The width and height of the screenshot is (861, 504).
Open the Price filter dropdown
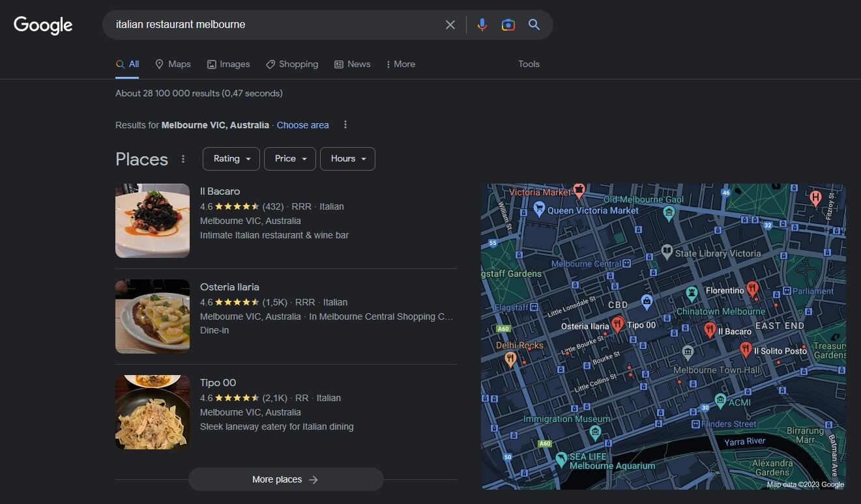[x=290, y=159]
